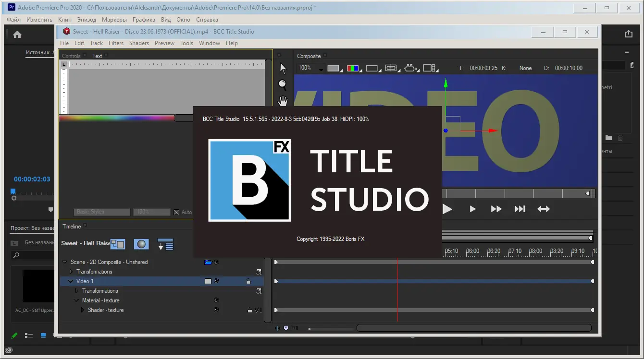
Task: Switch Premiere Project panel to list view
Action: pos(29,335)
